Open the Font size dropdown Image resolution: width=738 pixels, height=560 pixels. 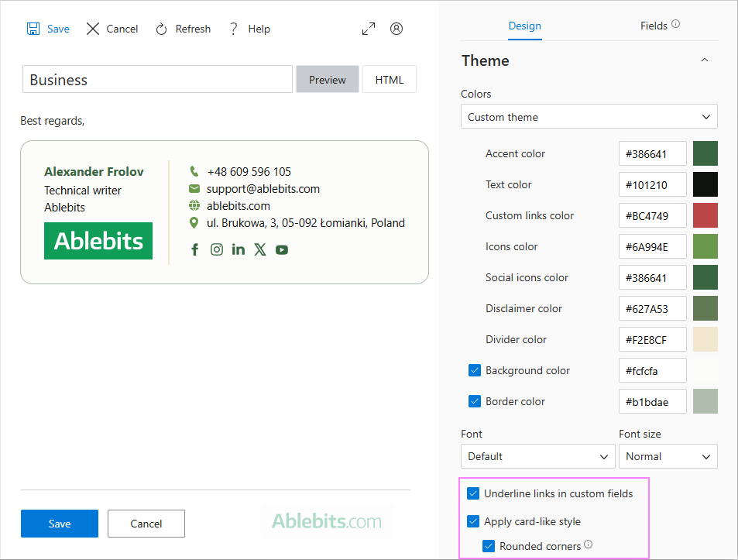tap(668, 456)
